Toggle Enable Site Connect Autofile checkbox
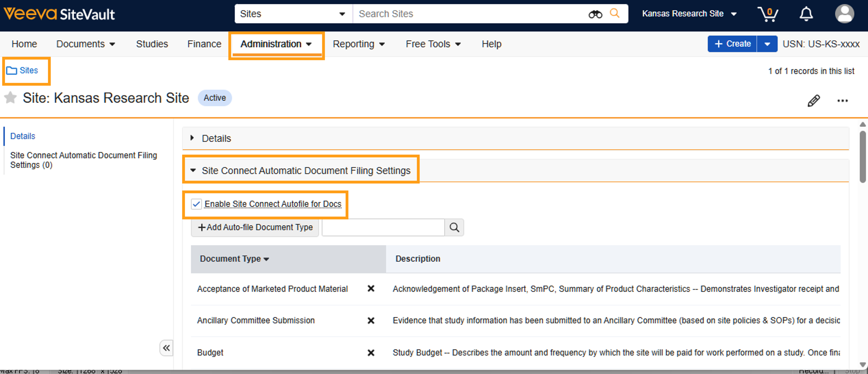 click(x=196, y=204)
